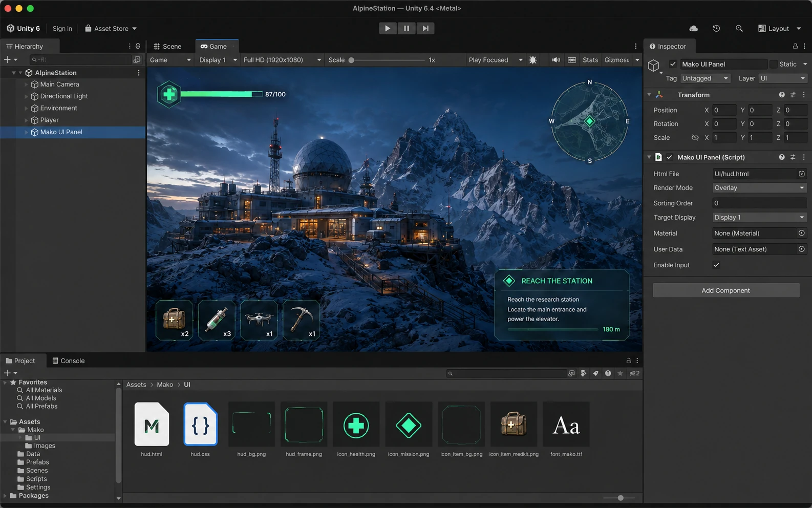This screenshot has height=508, width=812.
Task: Click the Sign in link
Action: (x=62, y=28)
